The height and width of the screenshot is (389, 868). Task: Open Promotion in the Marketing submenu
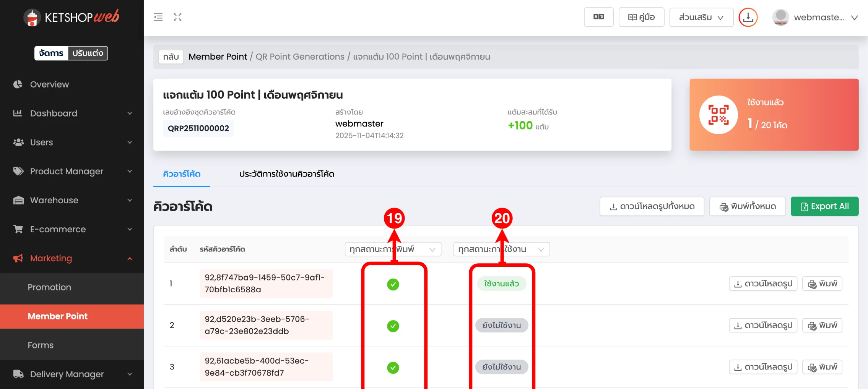49,287
